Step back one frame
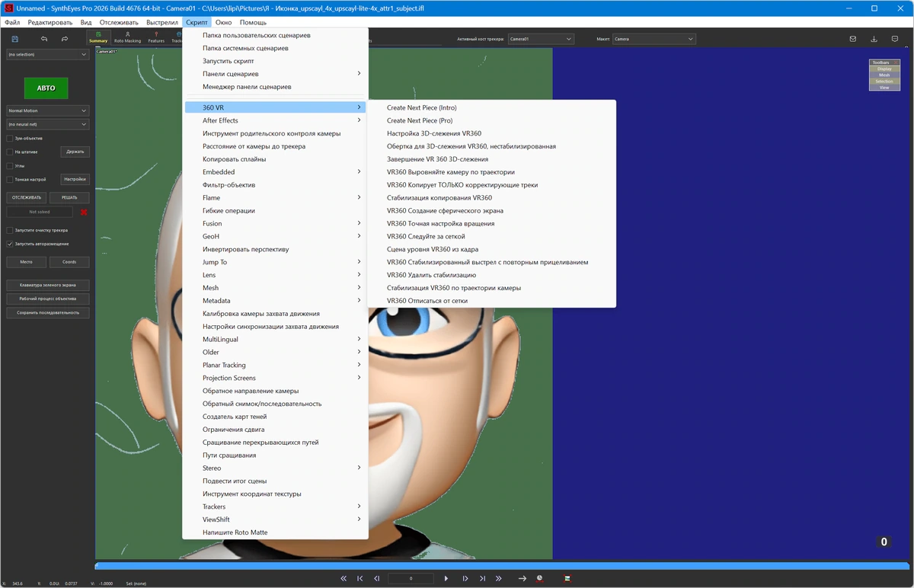The width and height of the screenshot is (914, 588). [x=376, y=579]
